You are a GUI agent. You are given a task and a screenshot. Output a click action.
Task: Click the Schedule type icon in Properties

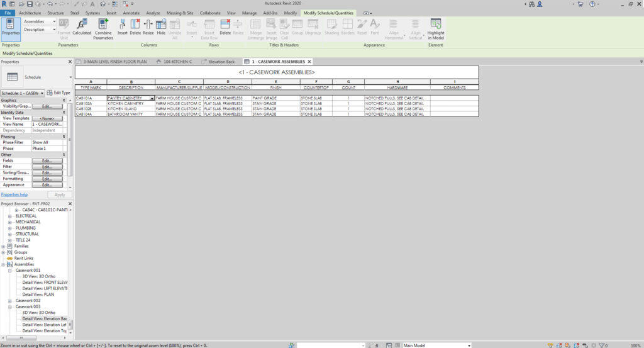13,77
